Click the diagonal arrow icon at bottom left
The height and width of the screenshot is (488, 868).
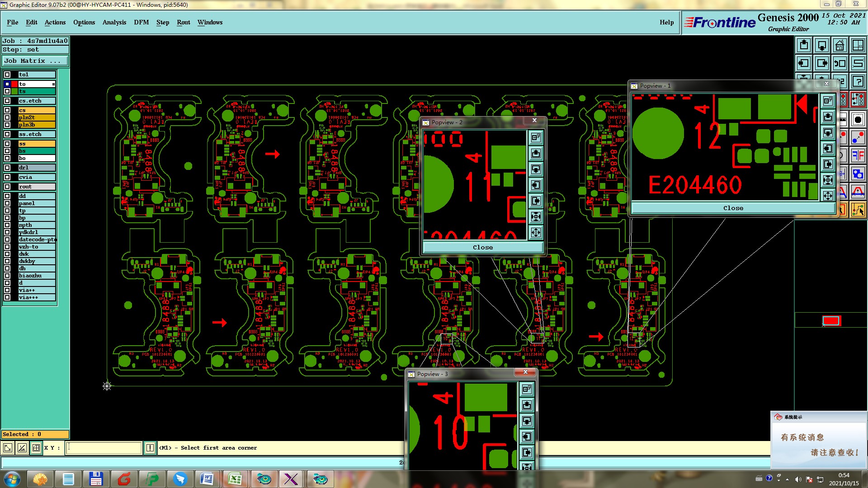[x=8, y=448]
